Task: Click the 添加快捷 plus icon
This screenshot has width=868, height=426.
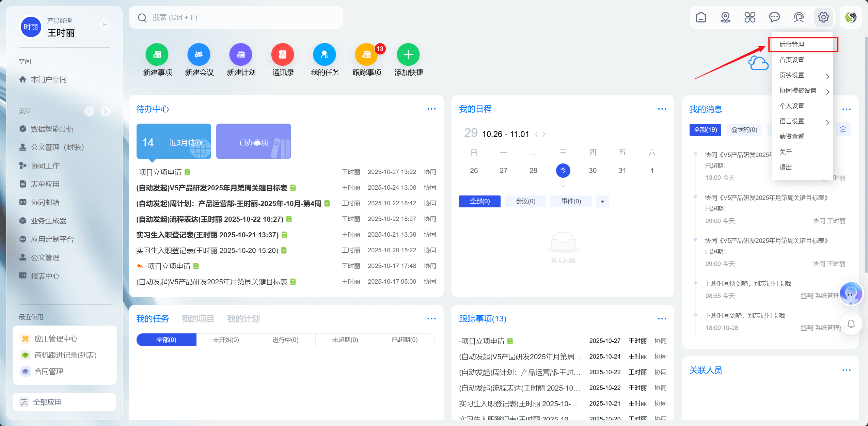Action: [x=408, y=54]
